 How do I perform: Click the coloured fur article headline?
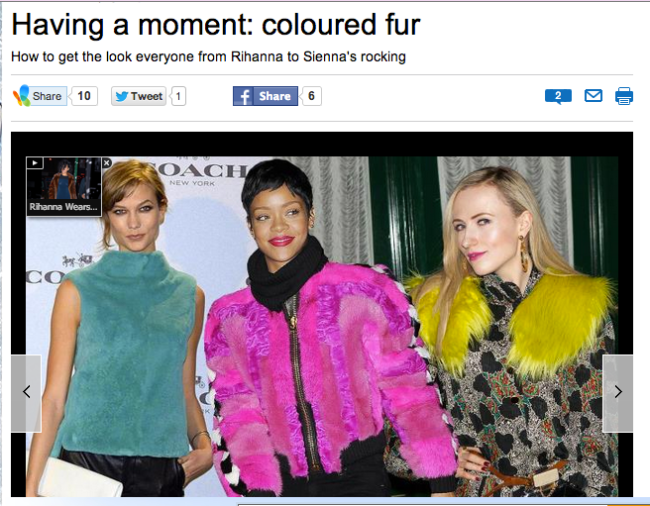[x=216, y=25]
